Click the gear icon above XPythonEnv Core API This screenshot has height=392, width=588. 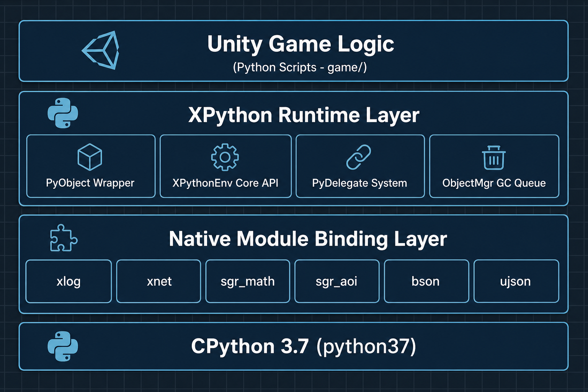click(225, 157)
